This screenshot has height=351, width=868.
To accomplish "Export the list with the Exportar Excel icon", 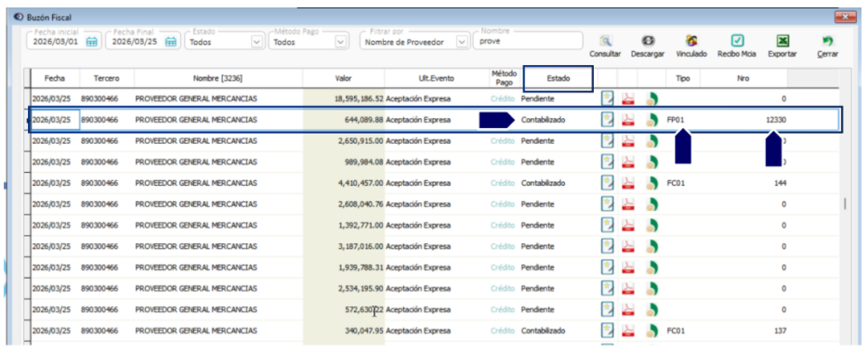I will [783, 41].
